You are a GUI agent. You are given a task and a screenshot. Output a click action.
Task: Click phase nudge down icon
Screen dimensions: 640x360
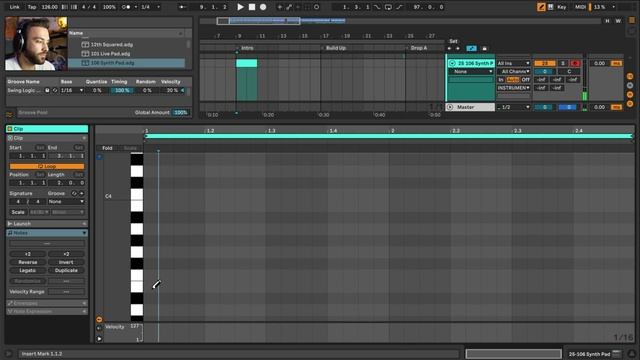65,7
